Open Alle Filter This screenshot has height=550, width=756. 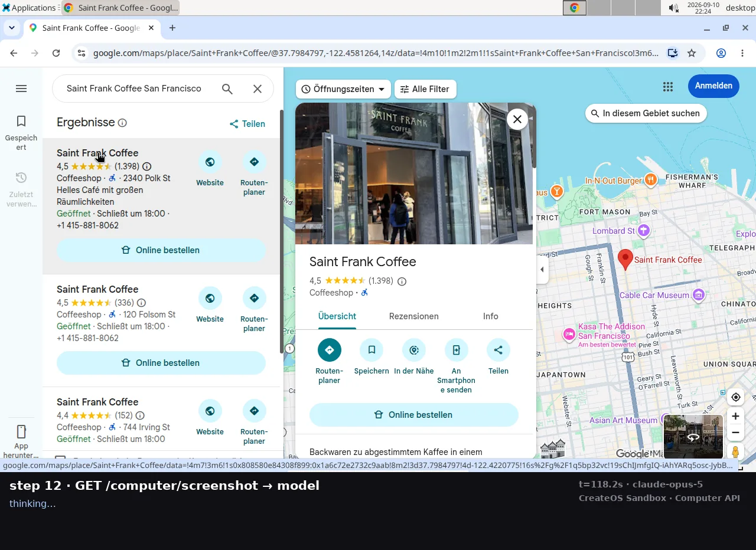click(425, 89)
